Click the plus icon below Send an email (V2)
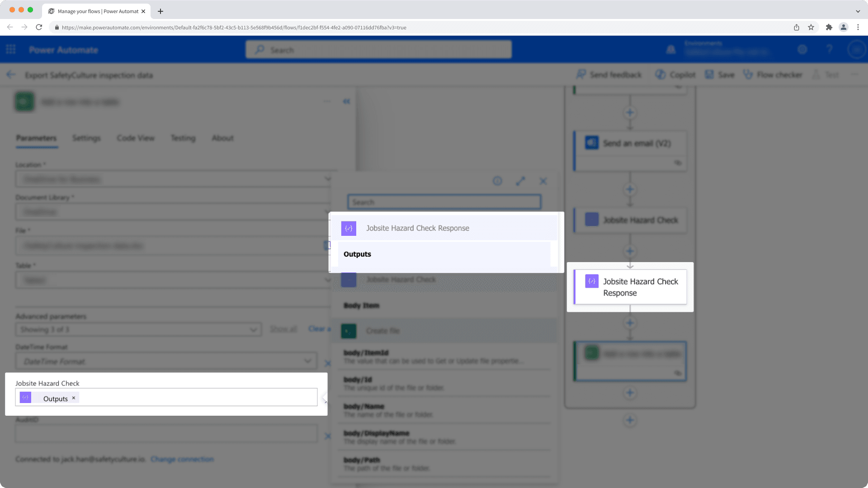 (630, 189)
